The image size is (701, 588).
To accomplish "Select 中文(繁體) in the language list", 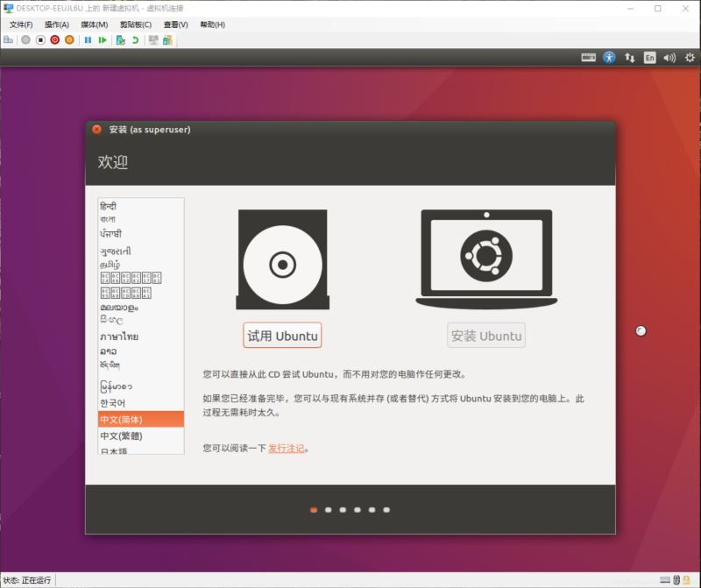I will [x=120, y=436].
